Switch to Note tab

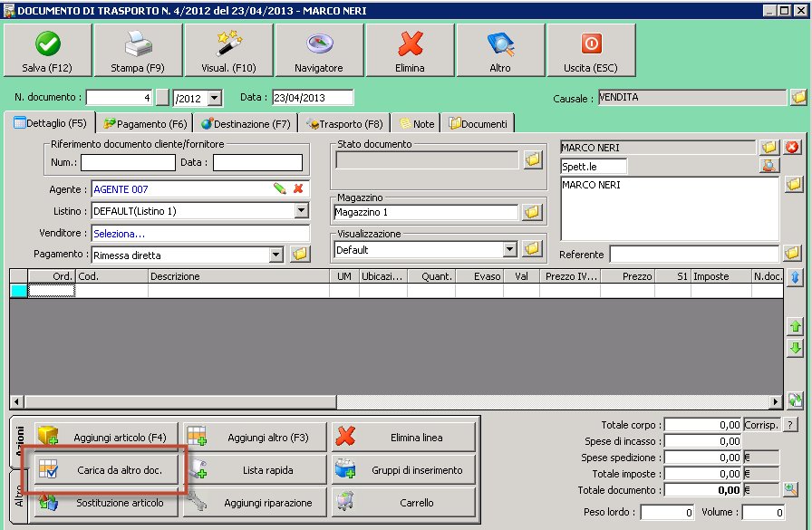pyautogui.click(x=416, y=124)
